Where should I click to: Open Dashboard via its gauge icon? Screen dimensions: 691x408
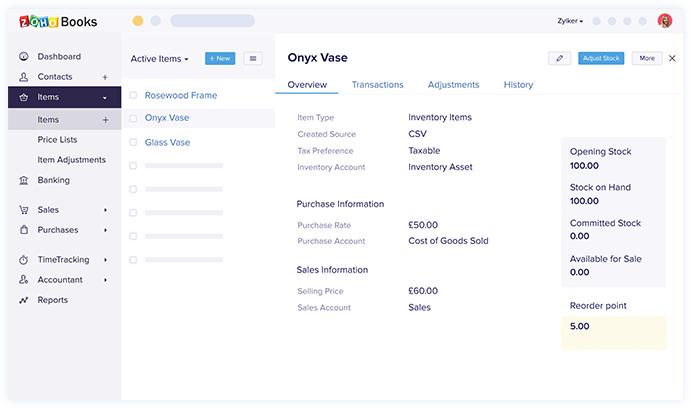tap(24, 56)
